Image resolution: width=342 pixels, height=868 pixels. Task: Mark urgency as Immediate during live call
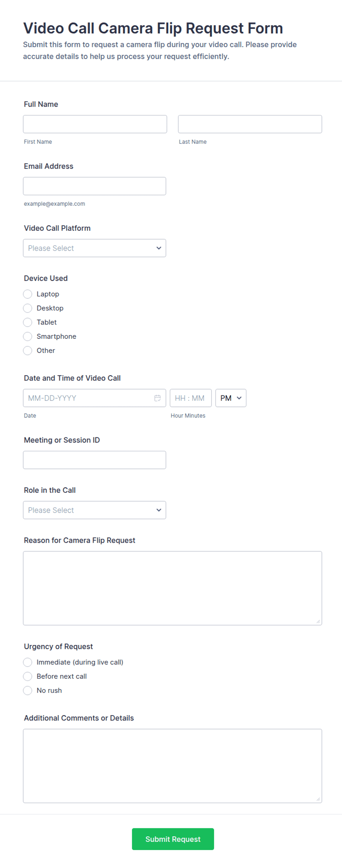28,662
